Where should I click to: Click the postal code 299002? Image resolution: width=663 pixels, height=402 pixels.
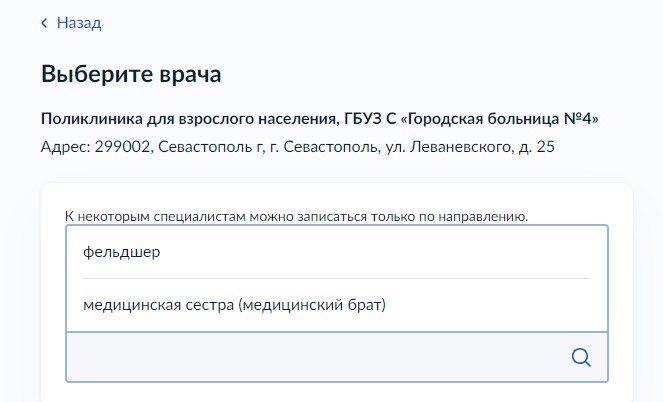click(x=122, y=147)
